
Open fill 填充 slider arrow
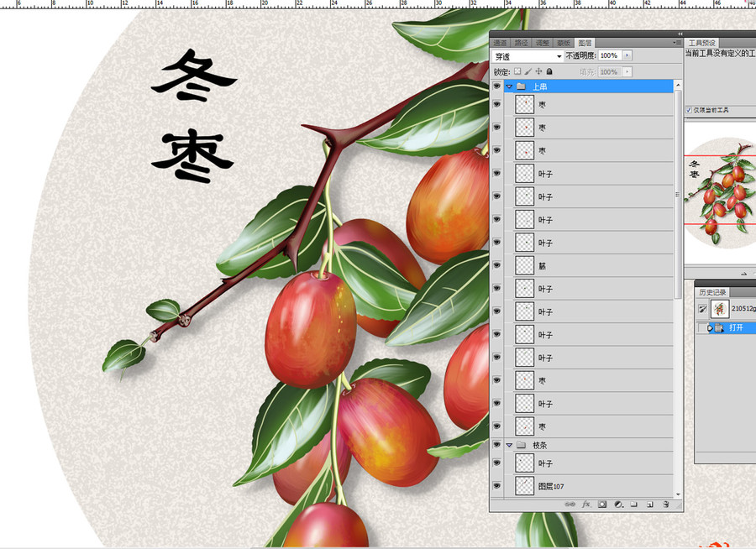627,72
